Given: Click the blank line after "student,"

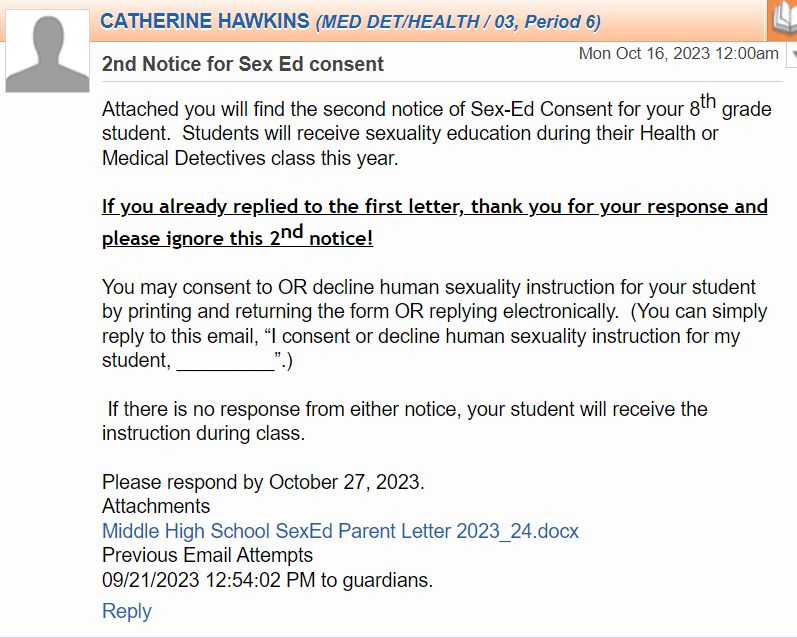Looking at the screenshot, I should (x=225, y=361).
